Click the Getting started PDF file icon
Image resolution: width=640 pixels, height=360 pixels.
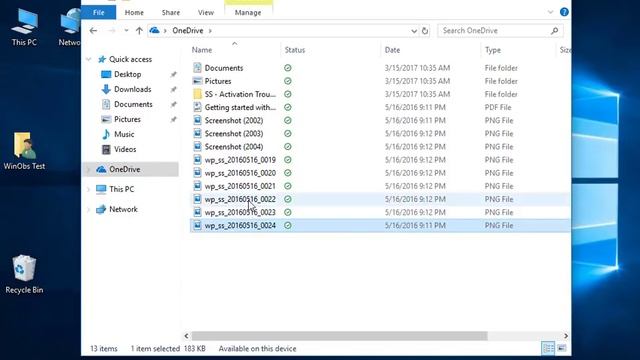(197, 107)
